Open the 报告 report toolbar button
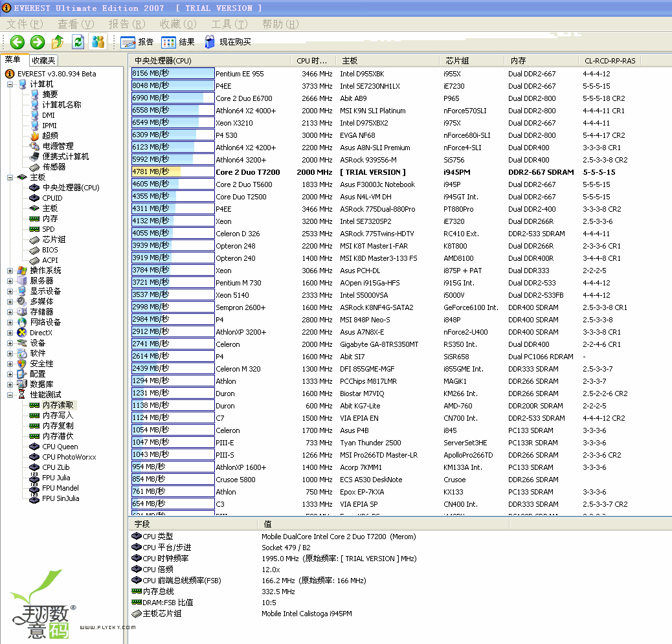The image size is (672, 644). click(137, 42)
